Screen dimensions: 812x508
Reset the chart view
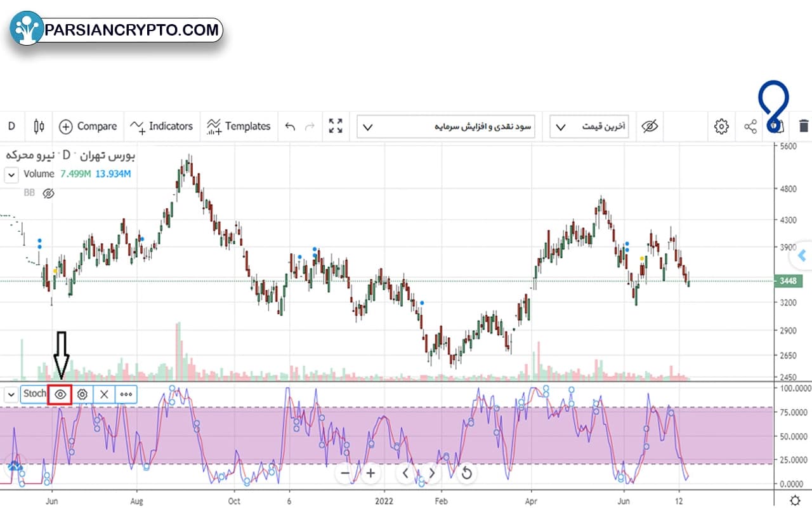(466, 473)
